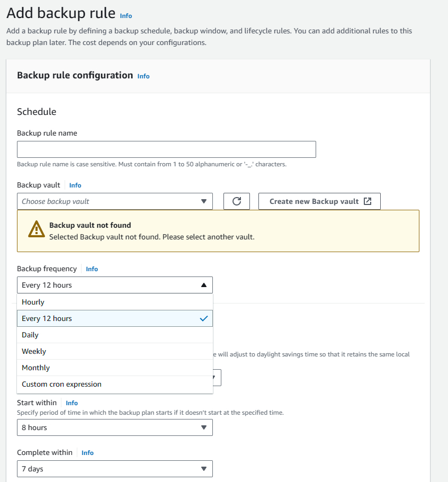Click the warning triangle icon in alert
448x482 pixels.
click(x=36, y=229)
